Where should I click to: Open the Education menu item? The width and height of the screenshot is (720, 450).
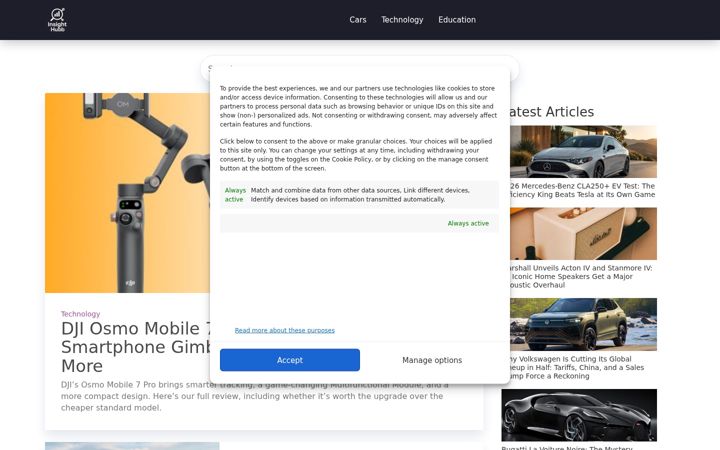tap(457, 20)
